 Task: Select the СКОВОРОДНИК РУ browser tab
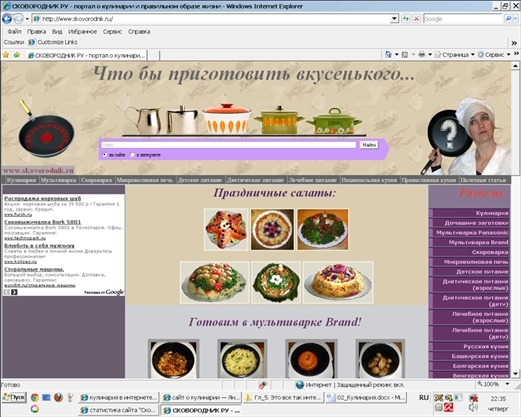(87, 55)
